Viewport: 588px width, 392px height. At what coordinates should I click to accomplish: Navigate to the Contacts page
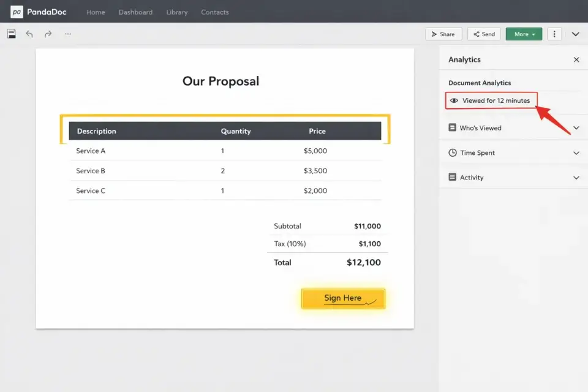click(x=214, y=11)
